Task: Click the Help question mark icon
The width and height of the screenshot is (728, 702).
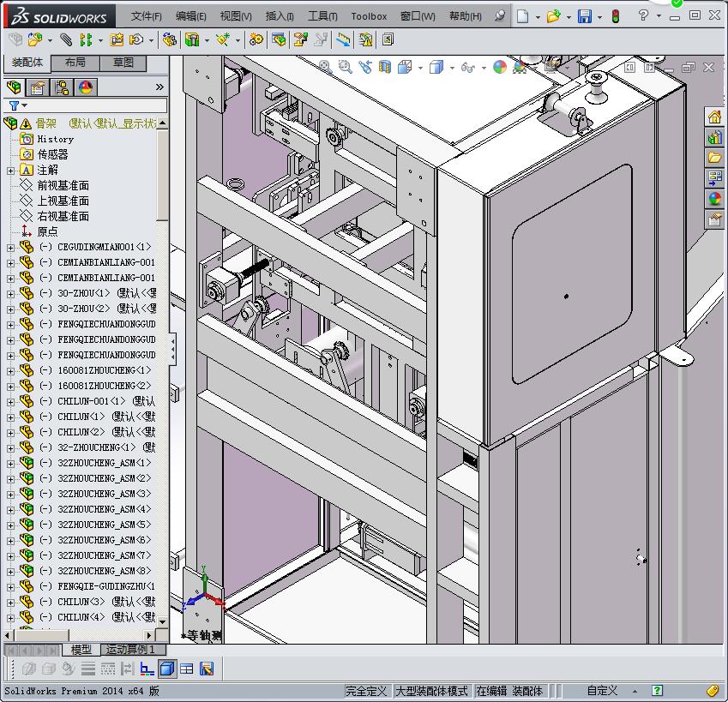Action: 643,15
